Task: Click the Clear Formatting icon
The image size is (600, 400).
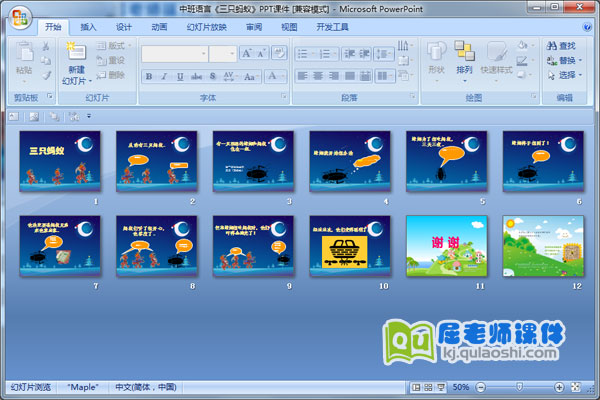Action: [279, 53]
